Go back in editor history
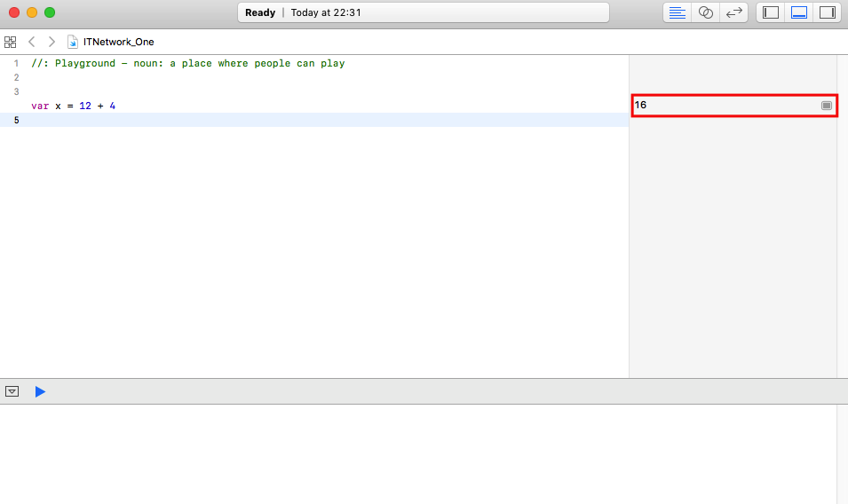 [31, 42]
